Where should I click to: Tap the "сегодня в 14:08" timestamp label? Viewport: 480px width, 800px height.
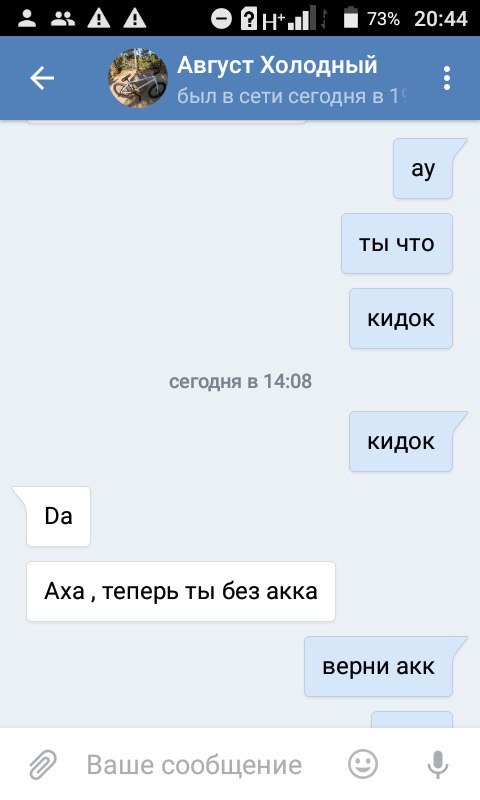pyautogui.click(x=240, y=381)
